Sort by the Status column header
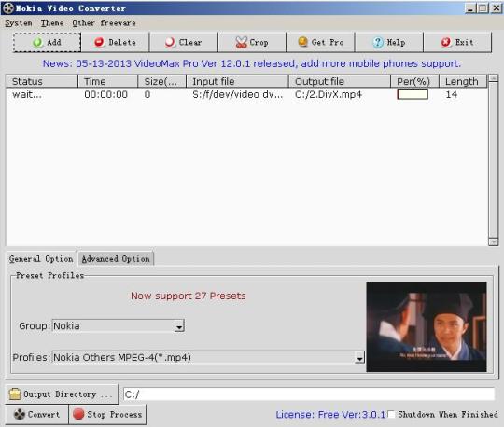 [41, 81]
